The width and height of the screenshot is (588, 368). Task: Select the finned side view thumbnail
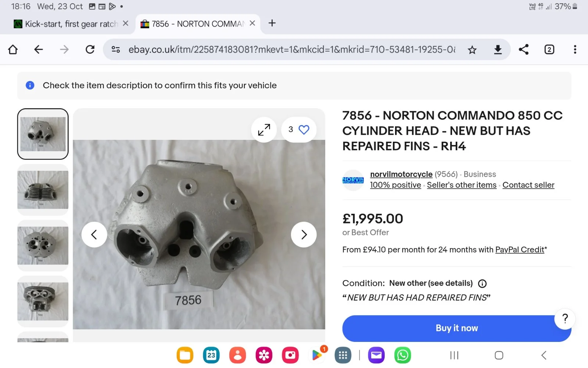click(43, 190)
